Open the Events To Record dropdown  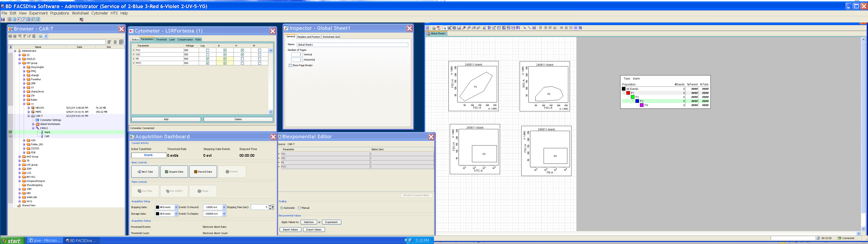pyautogui.click(x=224, y=207)
